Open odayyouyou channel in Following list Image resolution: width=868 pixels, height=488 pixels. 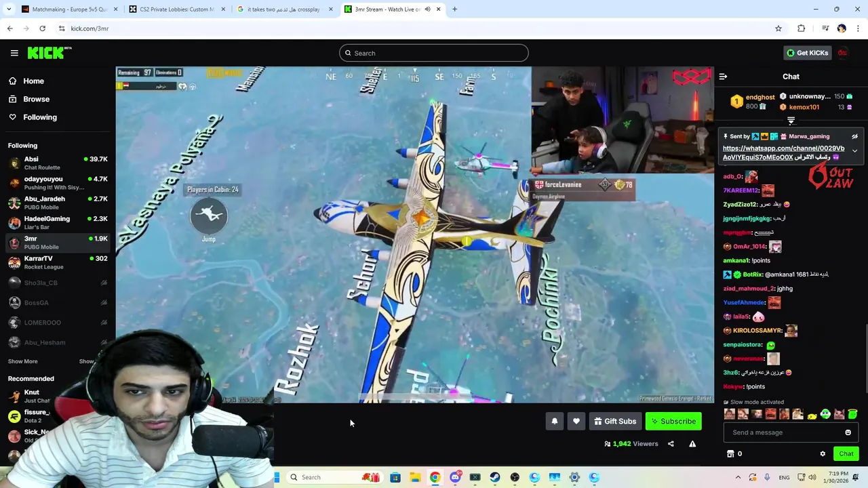point(58,183)
